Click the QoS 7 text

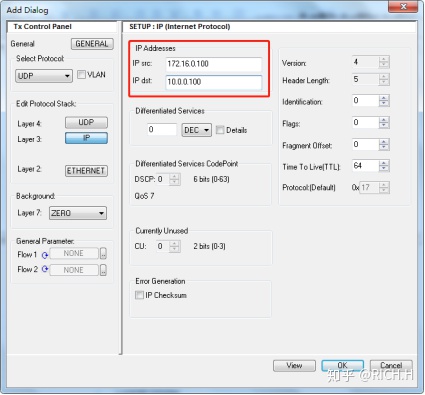pyautogui.click(x=144, y=196)
